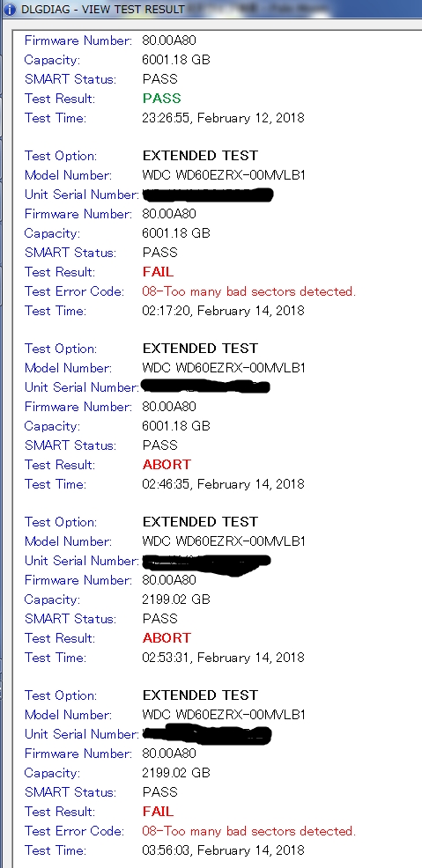Click the first blacked-out Unit Serial Number
Viewport: 422px width, 868px height.
click(207, 195)
